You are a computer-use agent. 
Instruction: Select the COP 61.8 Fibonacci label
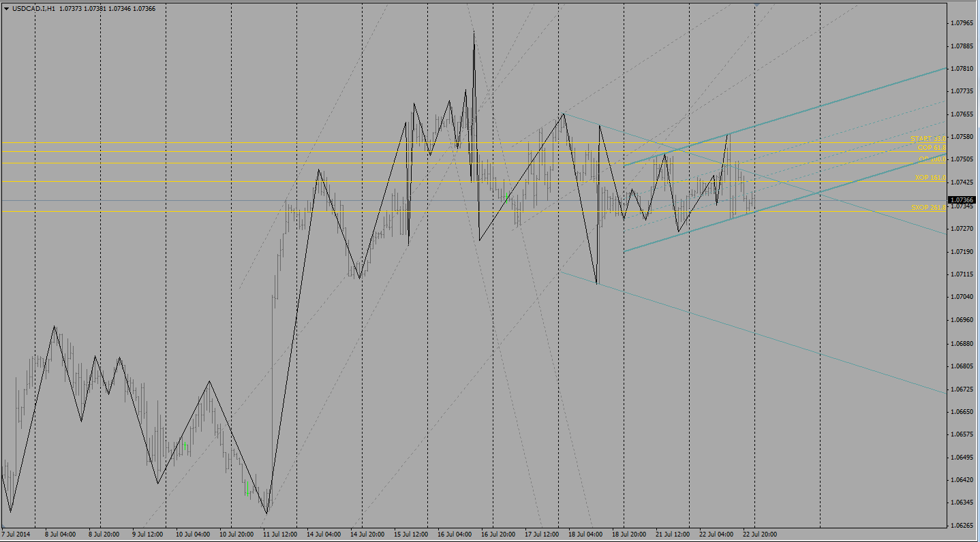pyautogui.click(x=931, y=148)
